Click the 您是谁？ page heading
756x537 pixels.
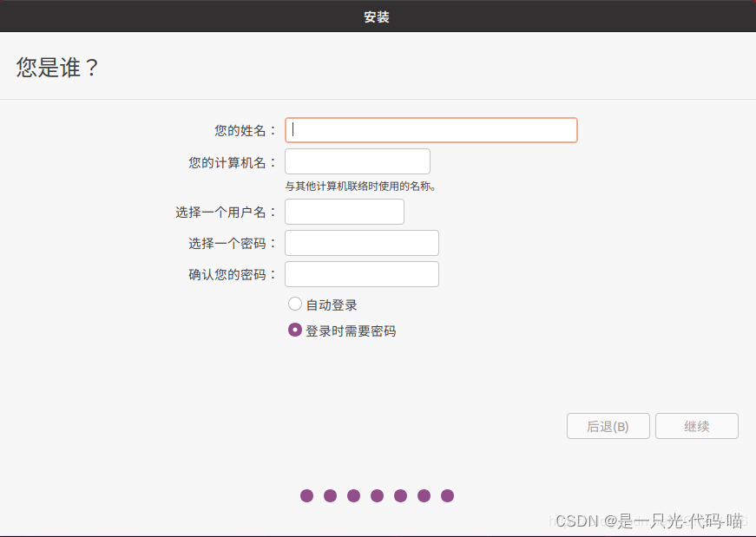pos(57,68)
